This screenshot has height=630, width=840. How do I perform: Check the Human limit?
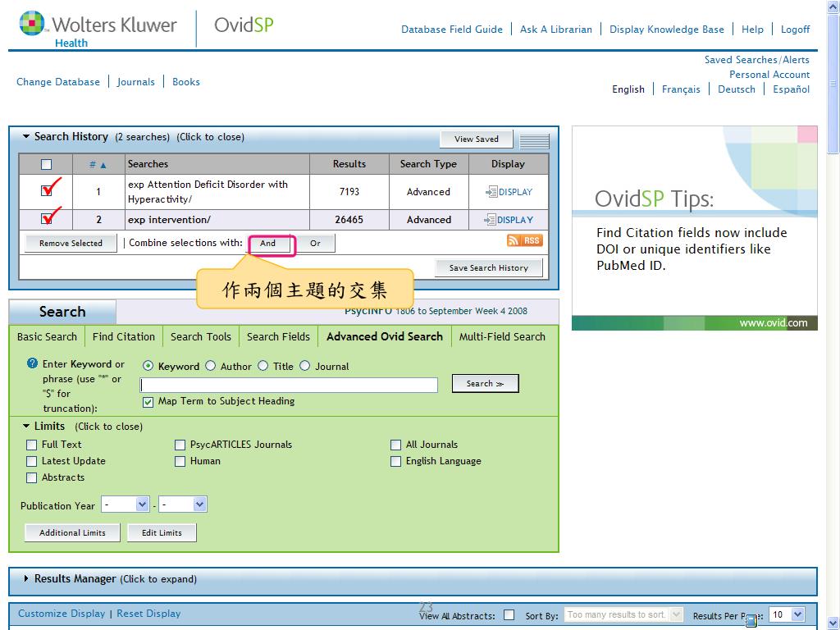point(180,461)
